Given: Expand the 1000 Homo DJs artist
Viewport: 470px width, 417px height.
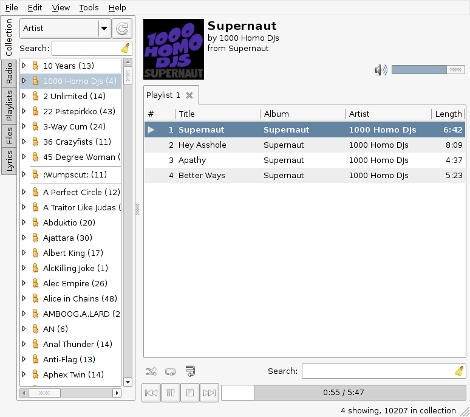Looking at the screenshot, I should (x=24, y=81).
